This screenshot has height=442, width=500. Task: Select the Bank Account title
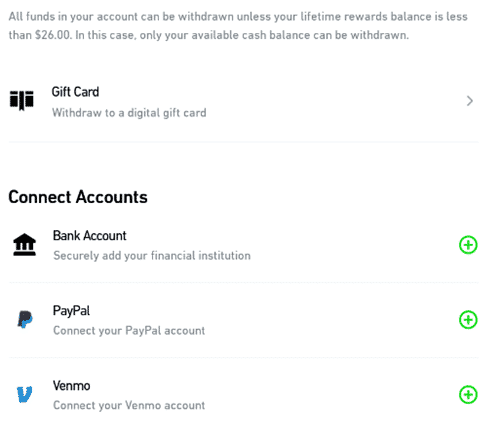[x=90, y=236]
